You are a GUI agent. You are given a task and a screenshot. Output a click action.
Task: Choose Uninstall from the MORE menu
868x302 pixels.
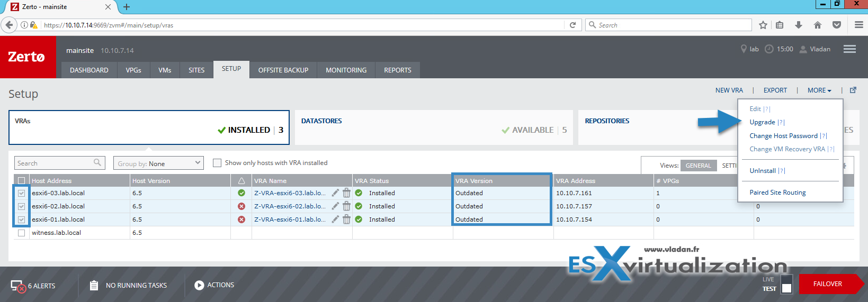pyautogui.click(x=763, y=171)
